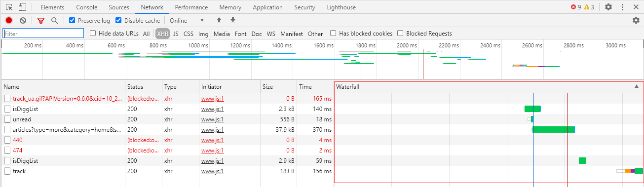Import a HAR file with the upload arrow
Screen dimensions: 644x187
[219, 21]
